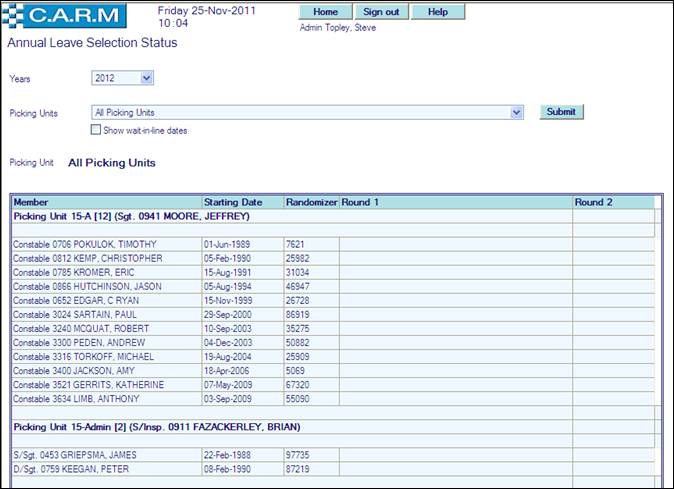Select the Round 2 column header
The height and width of the screenshot is (489, 674).
pyautogui.click(x=593, y=202)
